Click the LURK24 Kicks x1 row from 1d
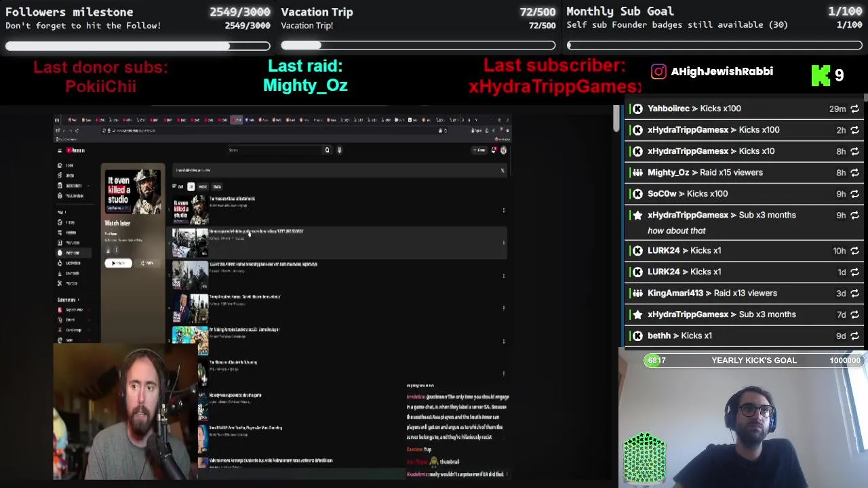The image size is (868, 488). click(x=744, y=272)
